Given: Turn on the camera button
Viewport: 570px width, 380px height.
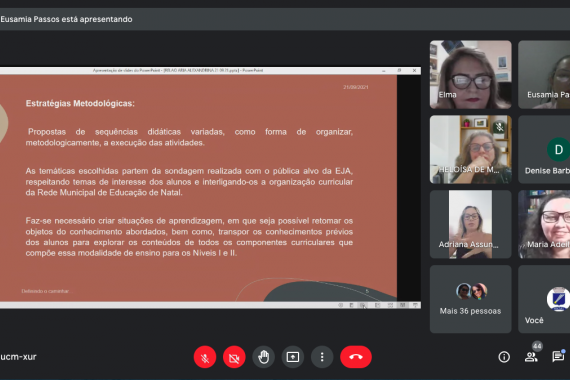Looking at the screenshot, I should point(234,357).
